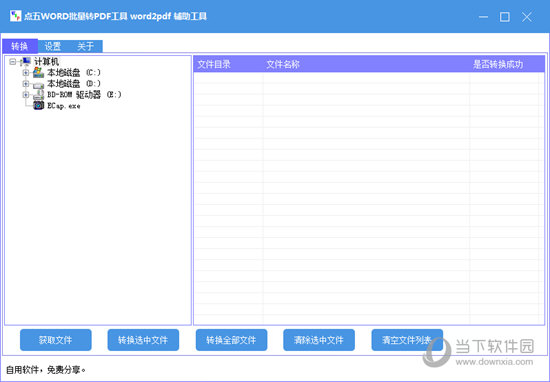Click the local disk D: drive icon
This screenshot has width=550, height=382.
(x=39, y=84)
